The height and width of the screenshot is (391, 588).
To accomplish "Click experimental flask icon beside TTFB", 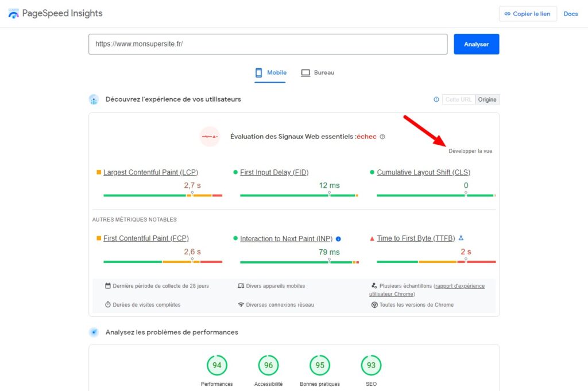I will click(461, 238).
